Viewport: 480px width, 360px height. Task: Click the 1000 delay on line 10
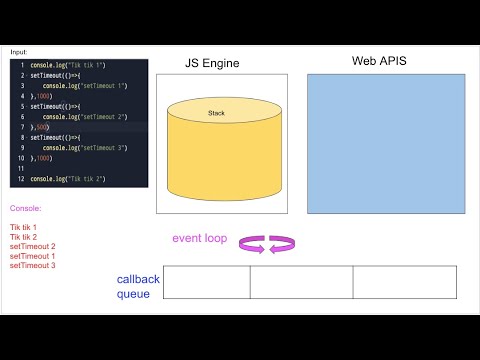(43, 158)
